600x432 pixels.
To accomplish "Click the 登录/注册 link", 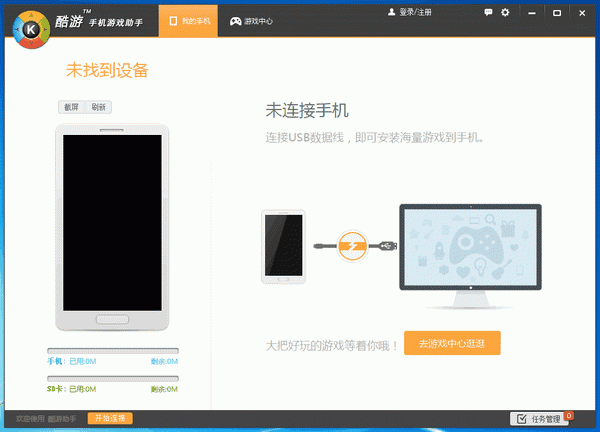I will click(415, 12).
